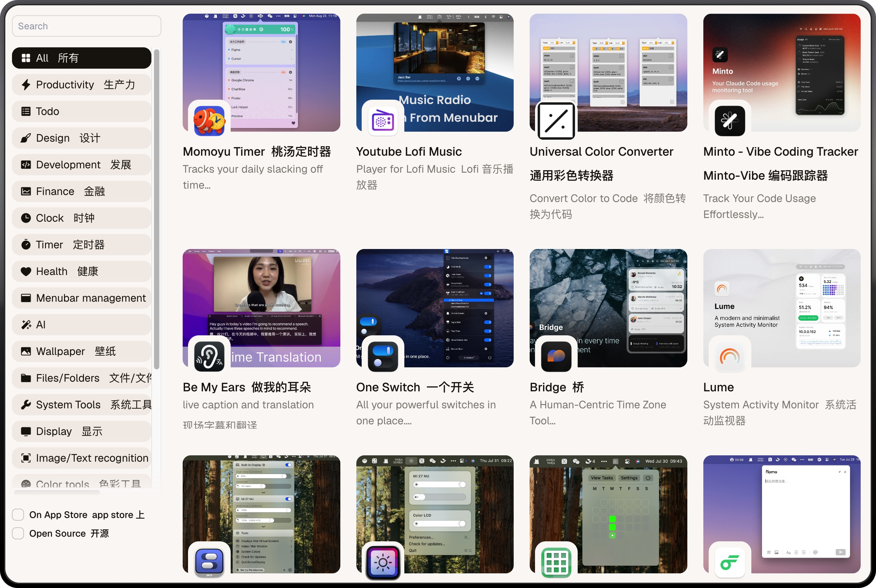Select the Wallpaper category
Image resolution: width=876 pixels, height=588 pixels.
click(x=81, y=351)
